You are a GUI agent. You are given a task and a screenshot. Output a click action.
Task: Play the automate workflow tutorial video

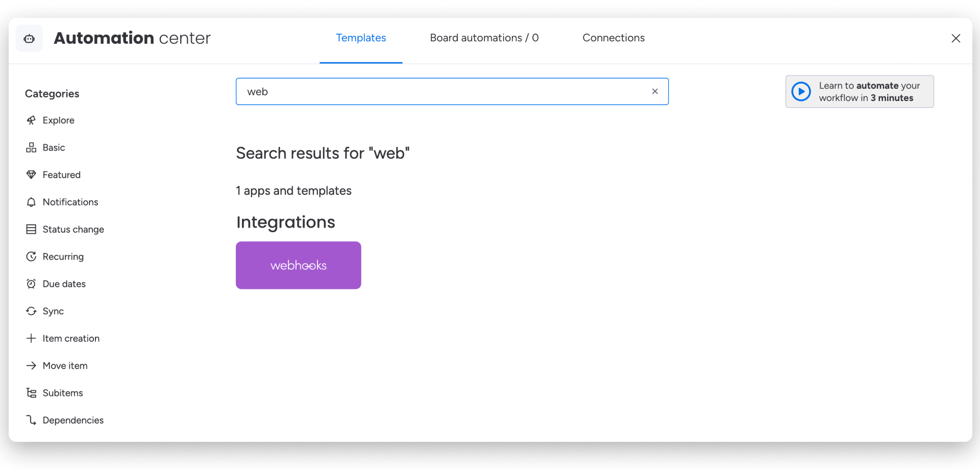(801, 91)
